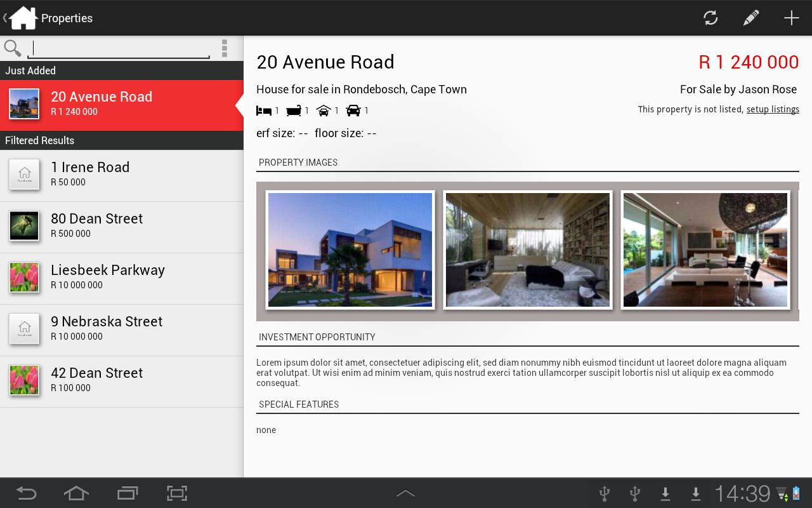The height and width of the screenshot is (508, 812).
Task: Click 'For Sale by Jason Rose' text
Action: click(x=738, y=90)
